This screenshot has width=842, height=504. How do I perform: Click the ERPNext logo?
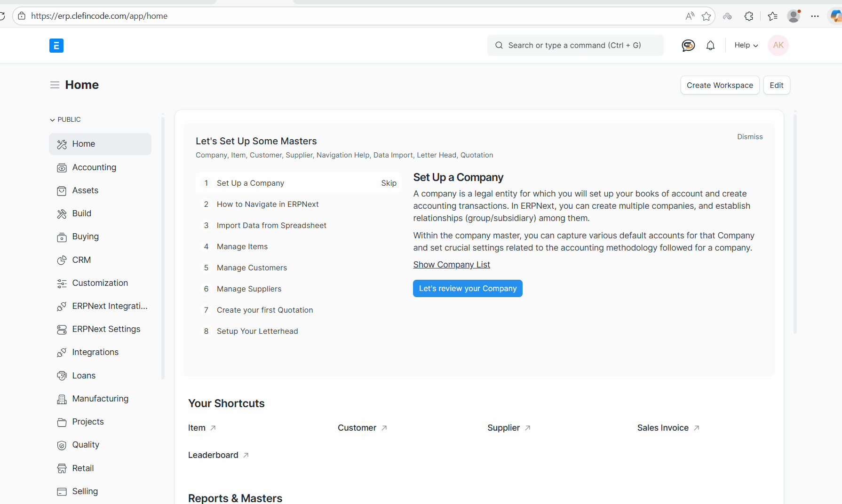pyautogui.click(x=56, y=46)
